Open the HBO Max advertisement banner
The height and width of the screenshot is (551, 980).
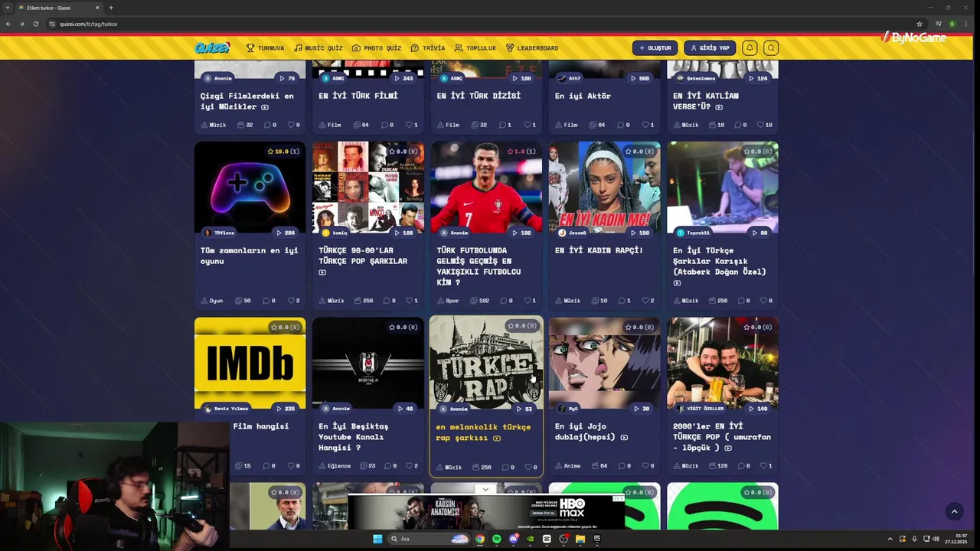point(485,513)
